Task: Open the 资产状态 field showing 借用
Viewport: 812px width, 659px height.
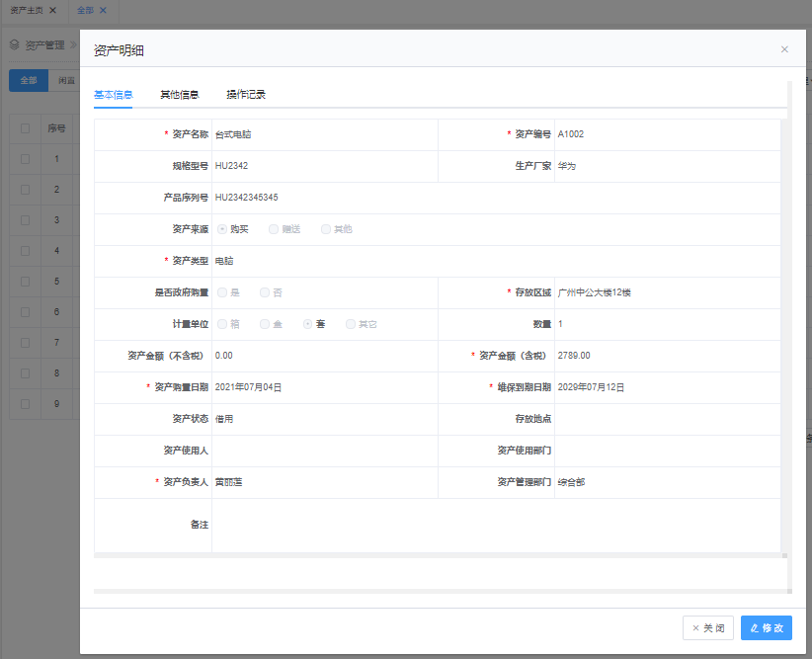Action: point(325,419)
